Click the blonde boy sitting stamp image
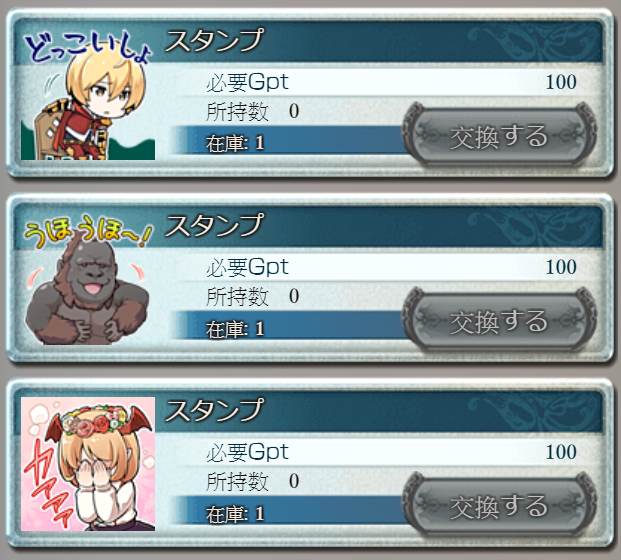The height and width of the screenshot is (560, 621). click(x=88, y=93)
